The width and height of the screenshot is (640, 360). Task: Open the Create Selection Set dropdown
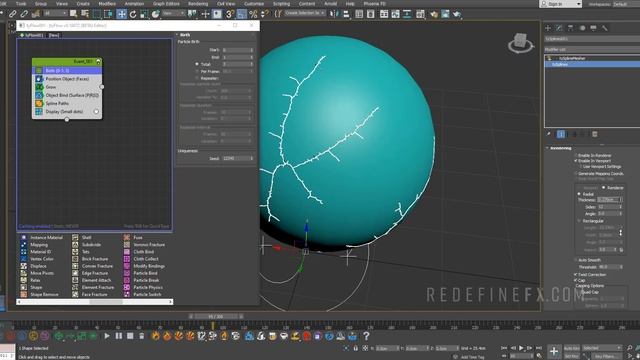point(304,13)
